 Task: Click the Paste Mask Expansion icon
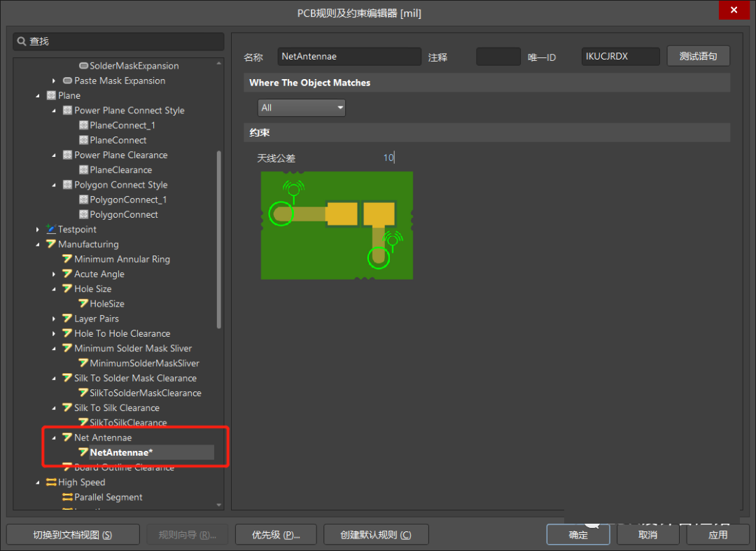pos(67,81)
